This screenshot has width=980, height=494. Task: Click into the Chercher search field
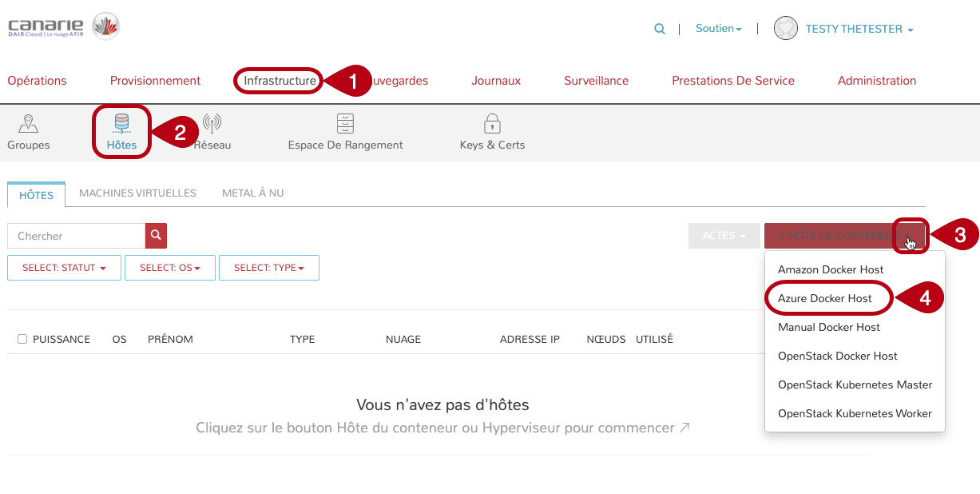tap(76, 236)
